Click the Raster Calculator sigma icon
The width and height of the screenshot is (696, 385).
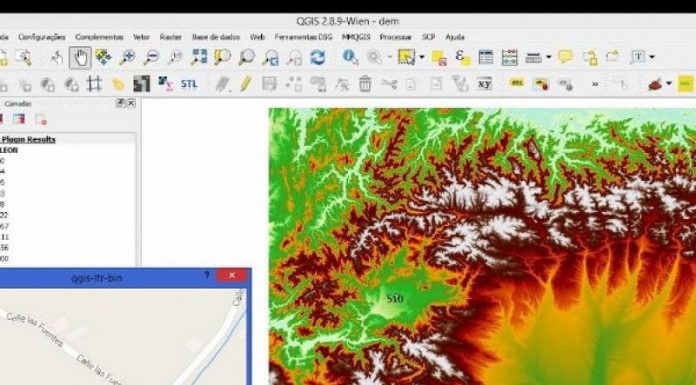pos(165,83)
